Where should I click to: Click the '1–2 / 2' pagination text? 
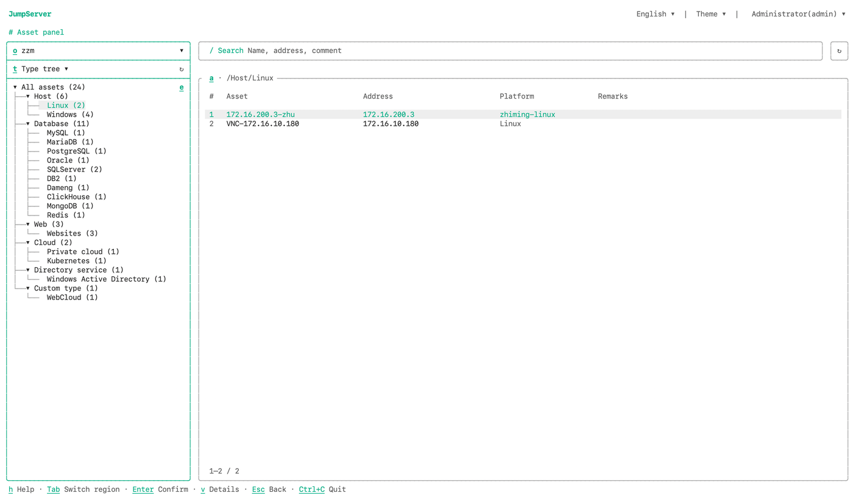[224, 472]
